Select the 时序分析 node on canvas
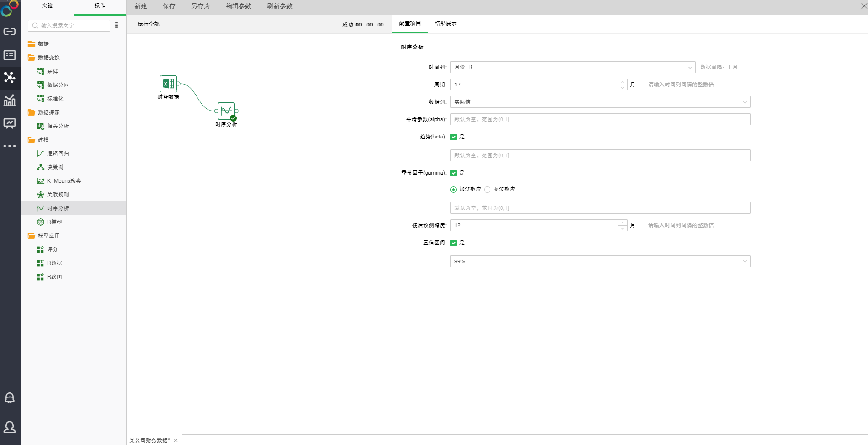This screenshot has height=445, width=868. [226, 111]
